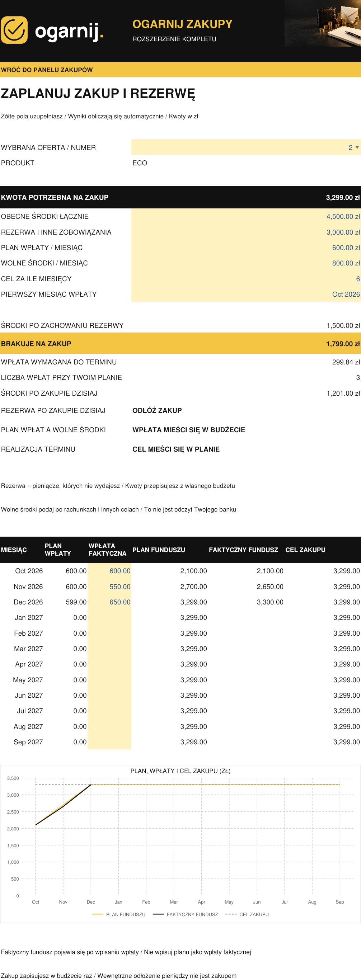
Task: Edit the WOLNE ŚRODKI / MIESIĄC 800.00 zł field
Action: tap(246, 263)
